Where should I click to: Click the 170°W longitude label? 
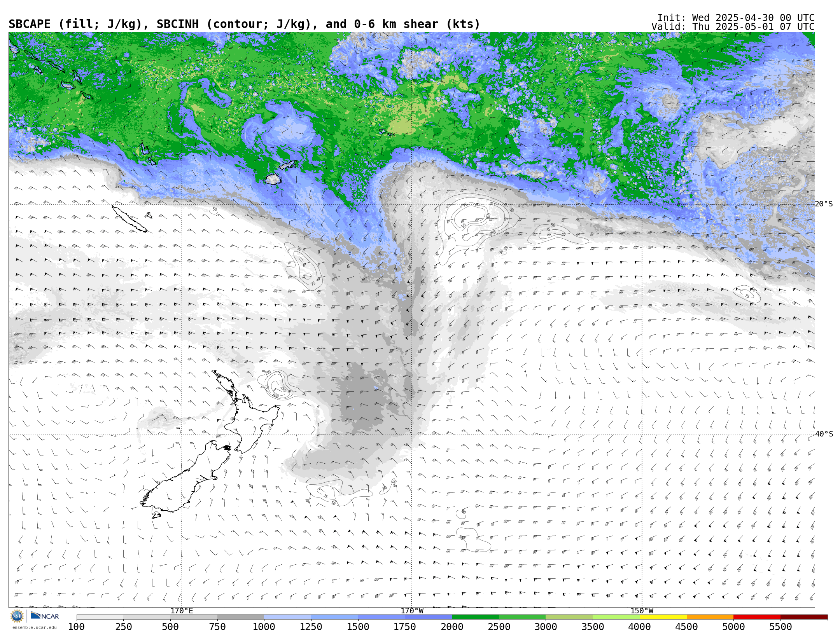click(412, 611)
